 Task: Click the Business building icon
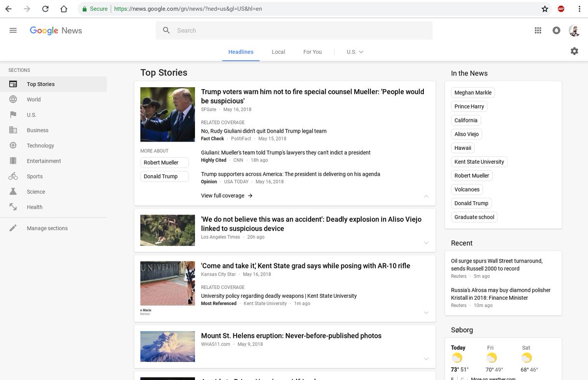click(13, 130)
